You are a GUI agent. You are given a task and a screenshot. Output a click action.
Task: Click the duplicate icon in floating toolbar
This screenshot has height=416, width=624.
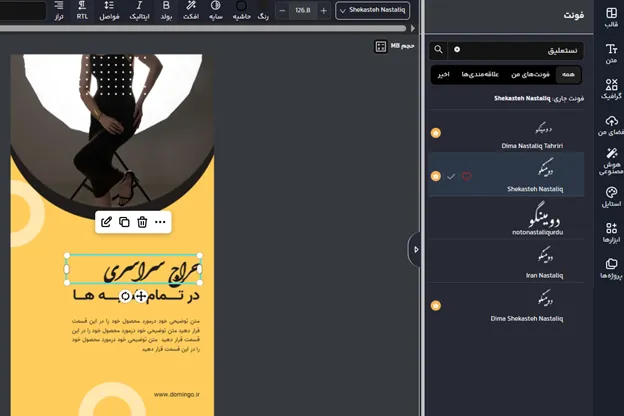[124, 221]
